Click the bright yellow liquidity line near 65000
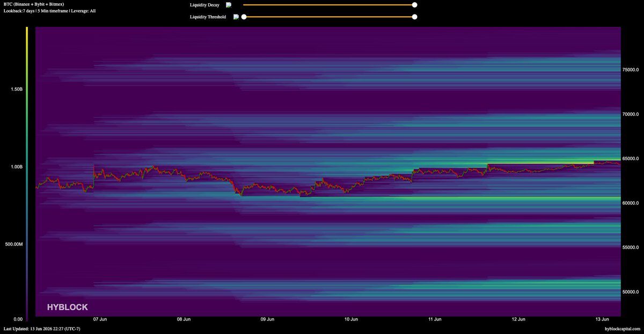 click(539, 163)
